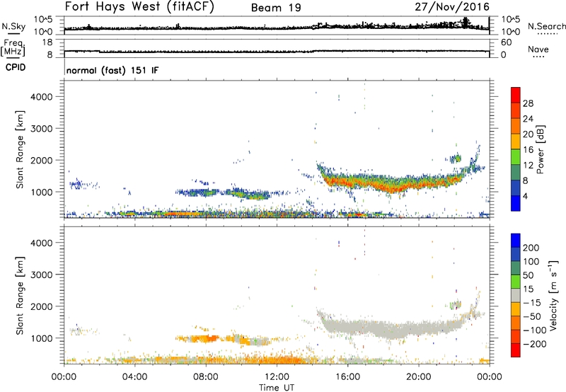Click the 'CPID' label
Viewport: 566px width, 392px height.
coord(16,67)
